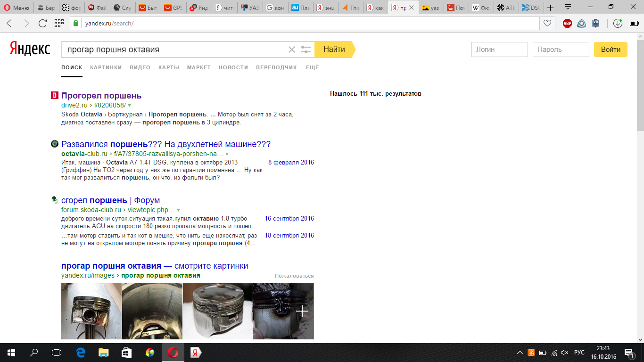This screenshot has height=362, width=644.
Task: Clear the search query with X
Action: 292,49
